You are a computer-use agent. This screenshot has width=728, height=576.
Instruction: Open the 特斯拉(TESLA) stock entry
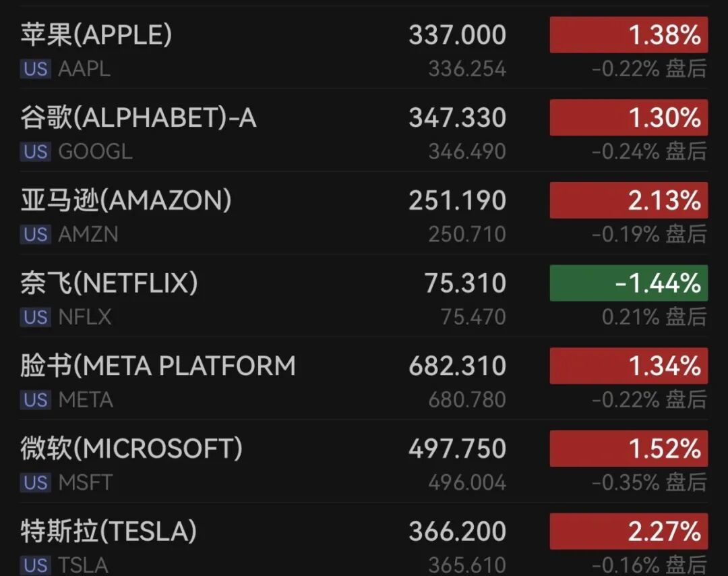364,539
